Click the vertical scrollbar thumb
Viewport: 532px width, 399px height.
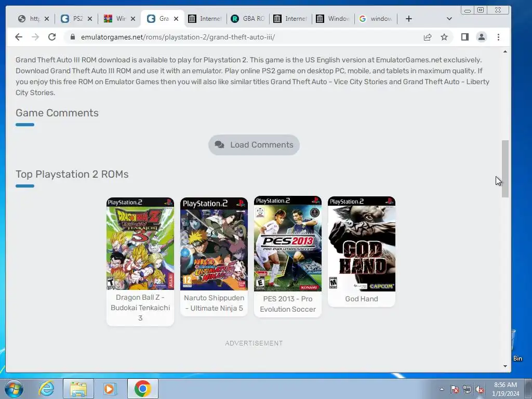point(505,169)
